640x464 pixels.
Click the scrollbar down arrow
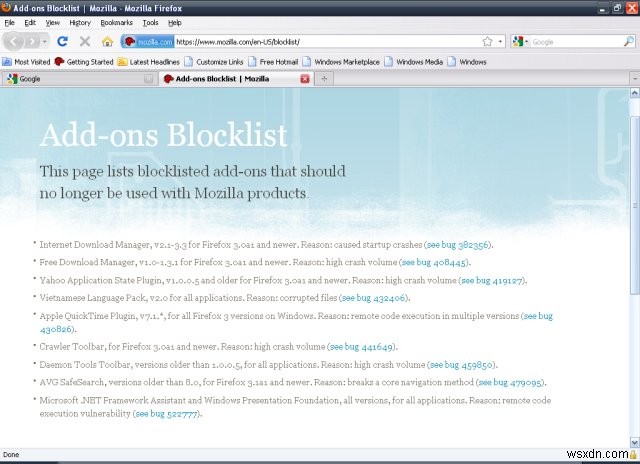click(635, 442)
